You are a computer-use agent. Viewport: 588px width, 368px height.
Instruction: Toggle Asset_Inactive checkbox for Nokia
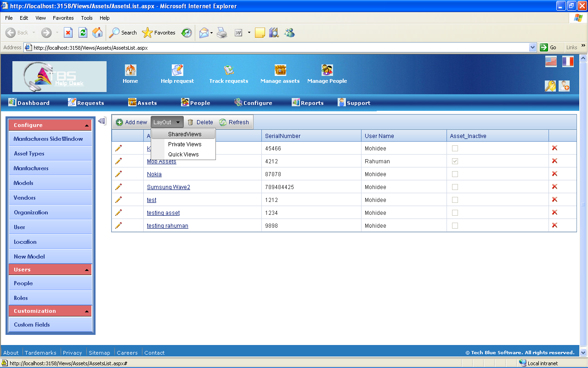(455, 174)
